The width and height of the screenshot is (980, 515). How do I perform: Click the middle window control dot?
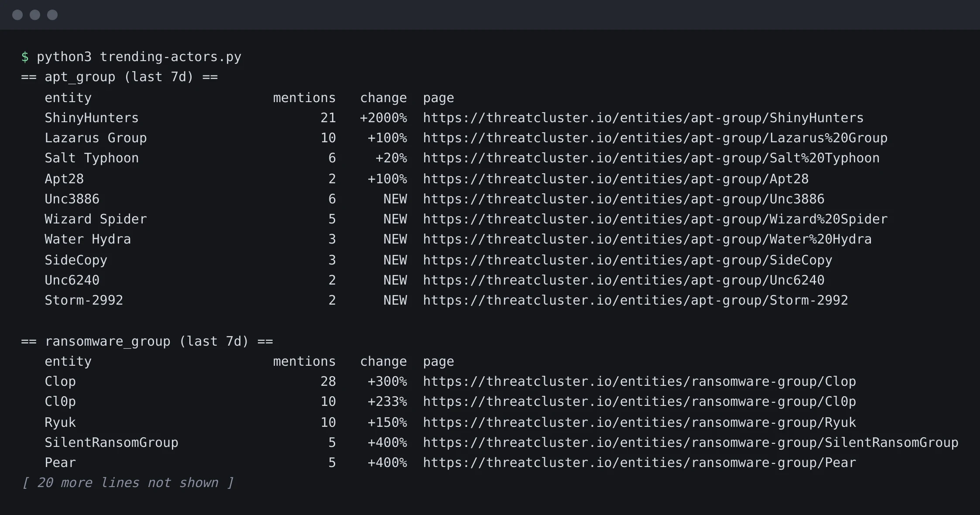(35, 15)
